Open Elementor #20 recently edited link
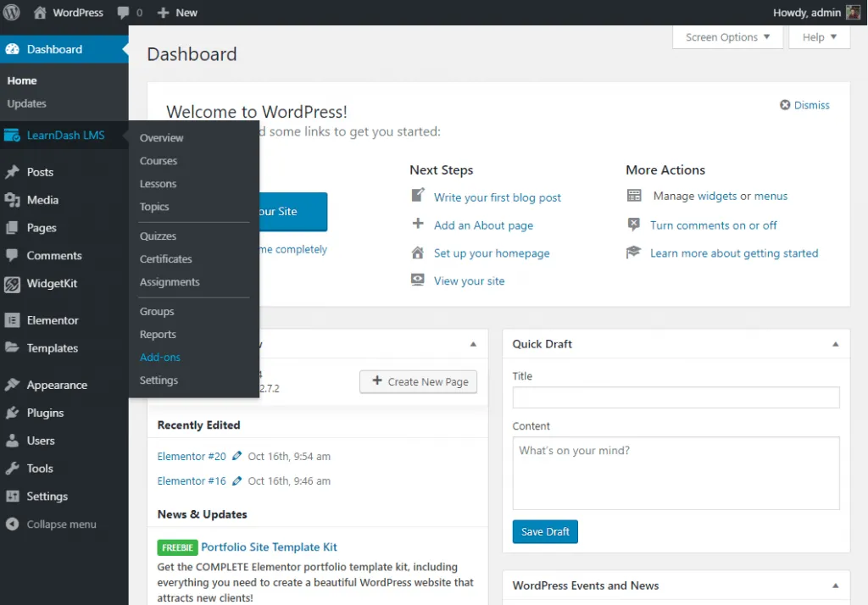868x605 pixels. coord(192,456)
